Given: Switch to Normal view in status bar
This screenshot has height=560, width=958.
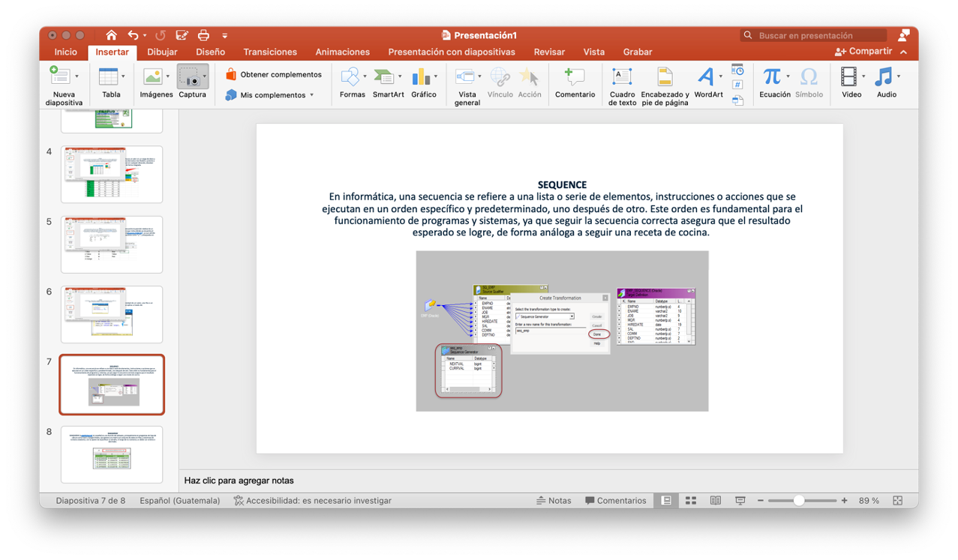Looking at the screenshot, I should point(666,501).
